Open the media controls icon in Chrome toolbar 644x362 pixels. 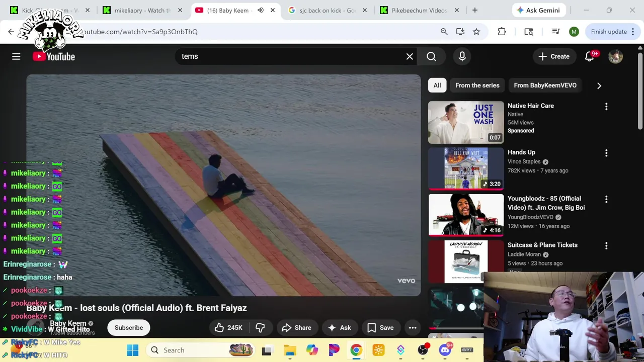point(555,32)
